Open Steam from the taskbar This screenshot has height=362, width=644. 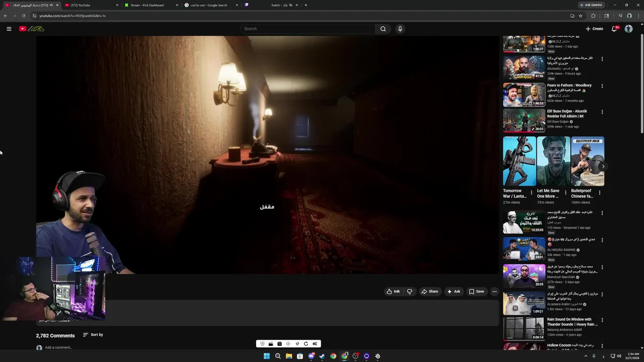click(x=322, y=356)
